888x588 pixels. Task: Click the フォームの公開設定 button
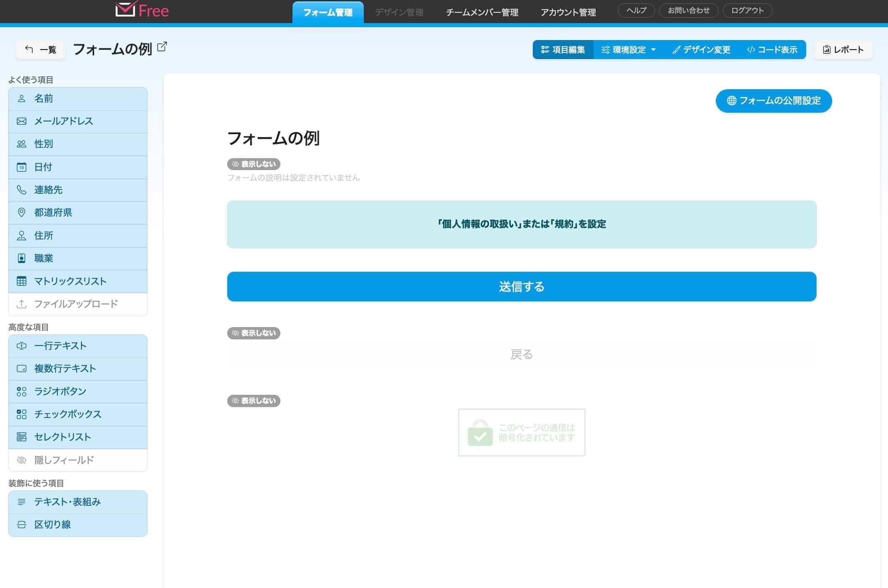pyautogui.click(x=774, y=101)
